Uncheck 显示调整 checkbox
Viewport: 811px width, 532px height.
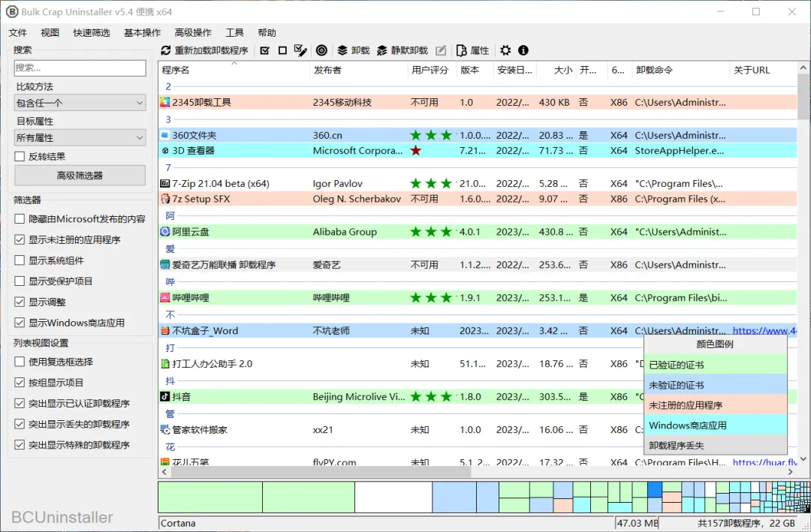[x=20, y=302]
